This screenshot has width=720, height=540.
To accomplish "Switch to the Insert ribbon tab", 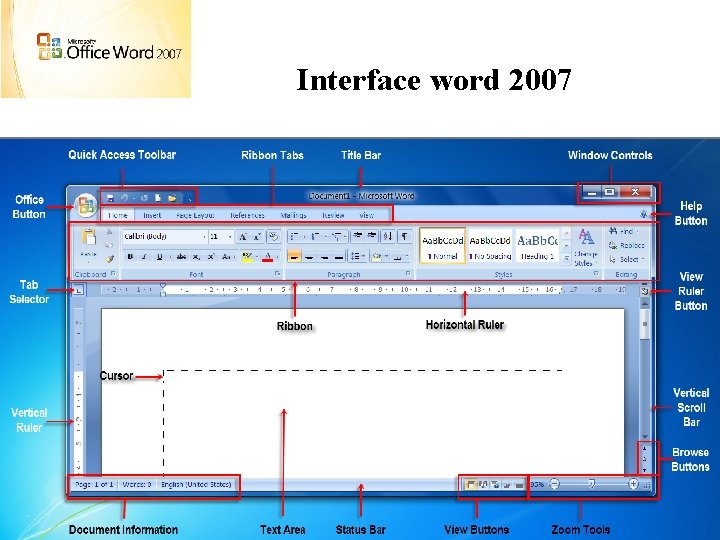I will tap(152, 215).
